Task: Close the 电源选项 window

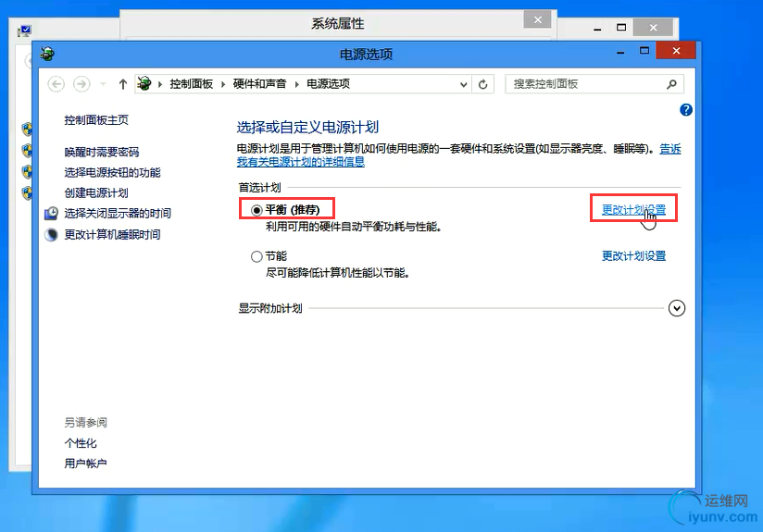Action: pyautogui.click(x=676, y=51)
